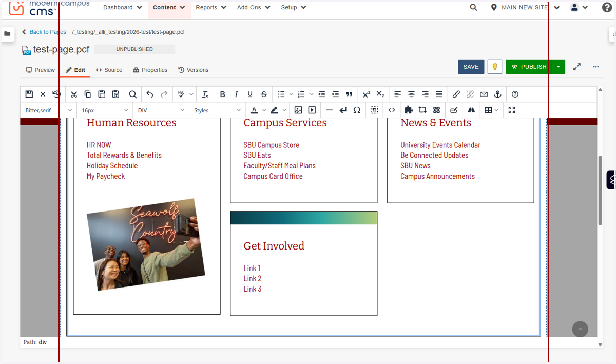Apply the text color A button
Image resolution: width=616 pixels, height=364 pixels.
(254, 110)
